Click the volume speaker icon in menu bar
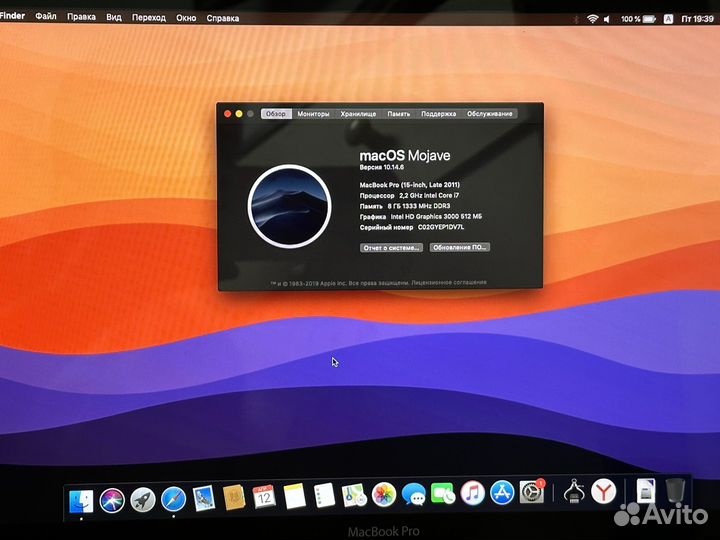 pos(608,19)
